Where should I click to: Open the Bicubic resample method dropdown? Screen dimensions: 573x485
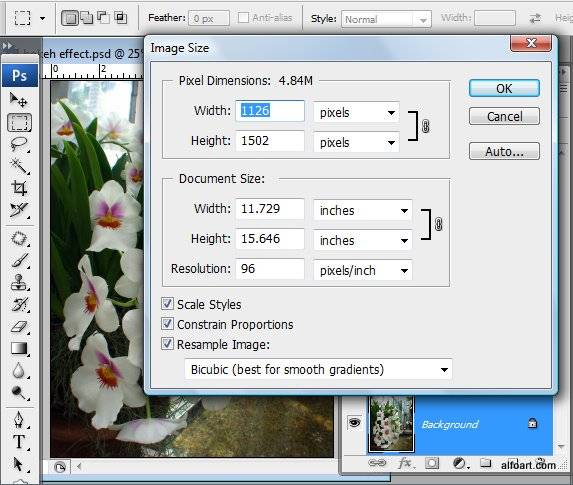(x=318, y=370)
